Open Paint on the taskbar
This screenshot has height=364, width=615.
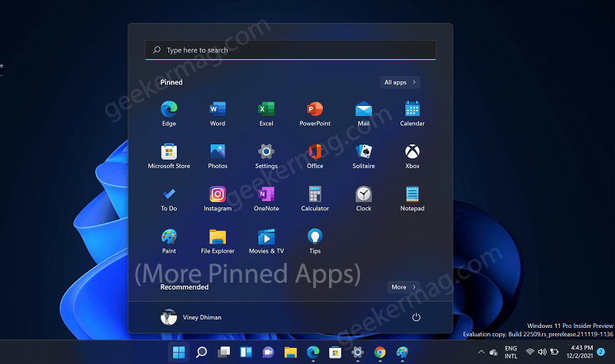point(402,352)
